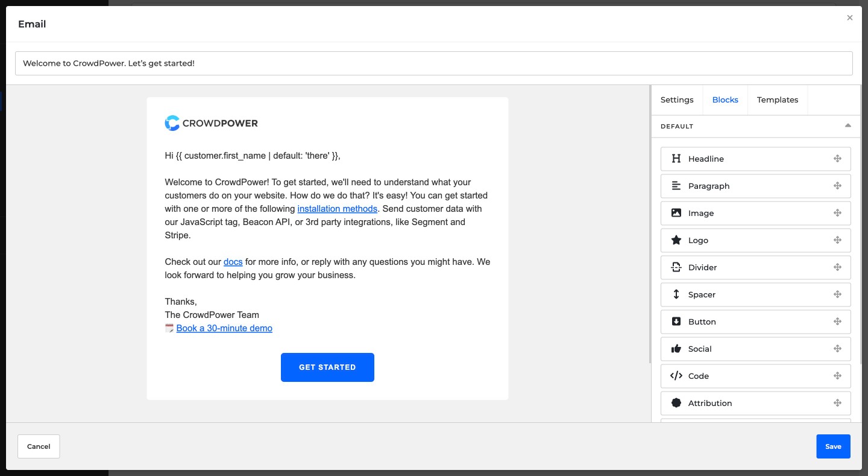Click the Button block icon
Screen dimensions: 868x476
coord(676,322)
